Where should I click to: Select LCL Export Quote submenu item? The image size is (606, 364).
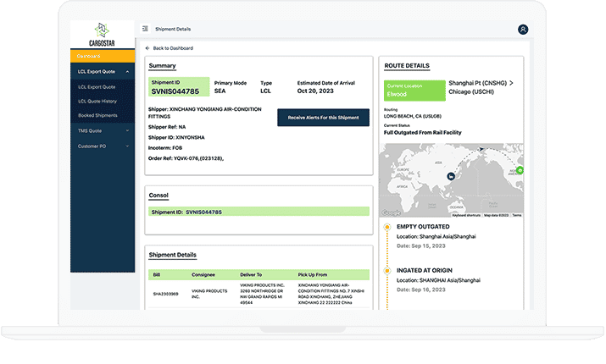(96, 86)
